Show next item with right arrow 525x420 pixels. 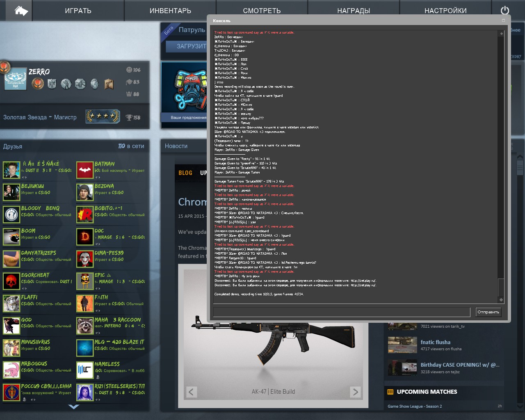(x=355, y=392)
